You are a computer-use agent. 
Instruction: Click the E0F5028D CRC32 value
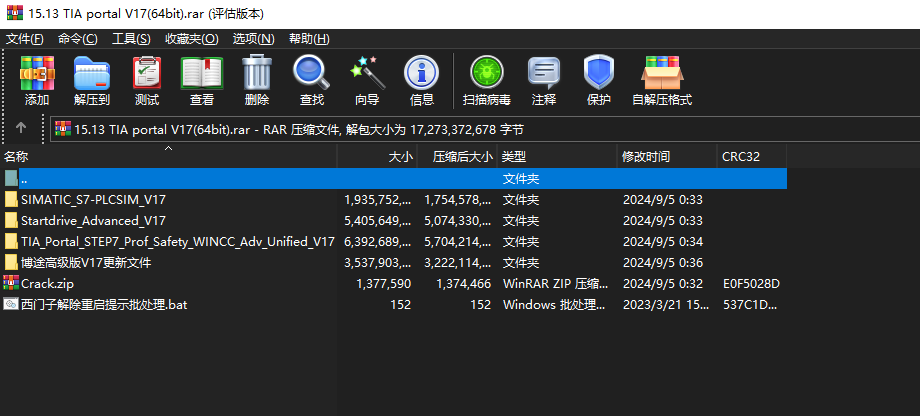[x=752, y=283]
